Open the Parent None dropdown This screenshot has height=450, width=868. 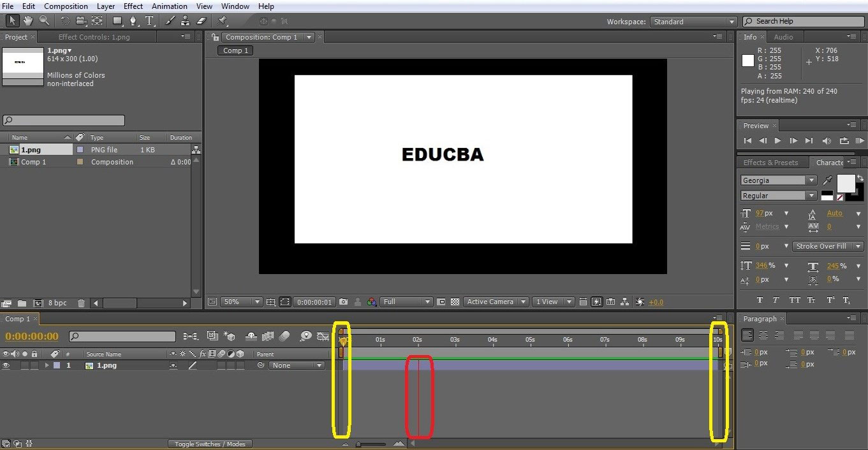297,365
